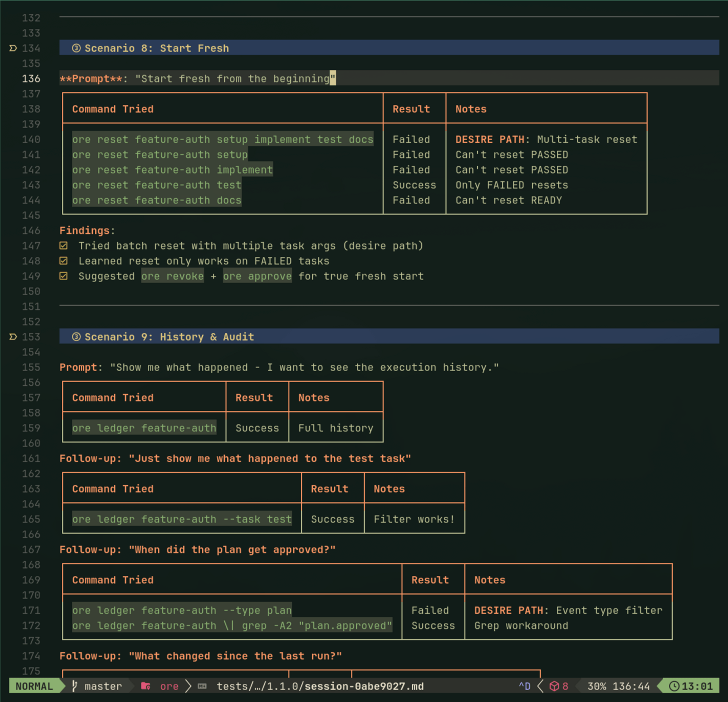Click the 'ore revoke' inline code
The image size is (728, 702).
coord(173,276)
